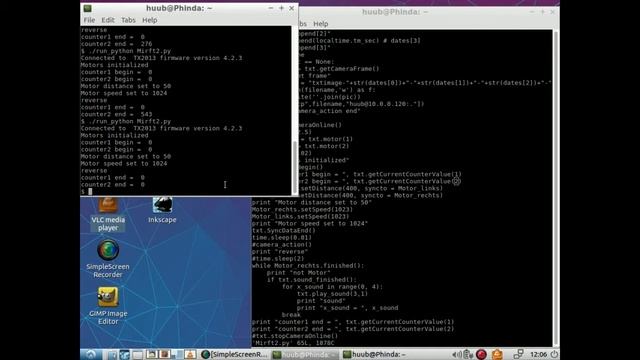Select the dimmed huub@Phinda taskbar button
This screenshot has width=640, height=360.
305,354
